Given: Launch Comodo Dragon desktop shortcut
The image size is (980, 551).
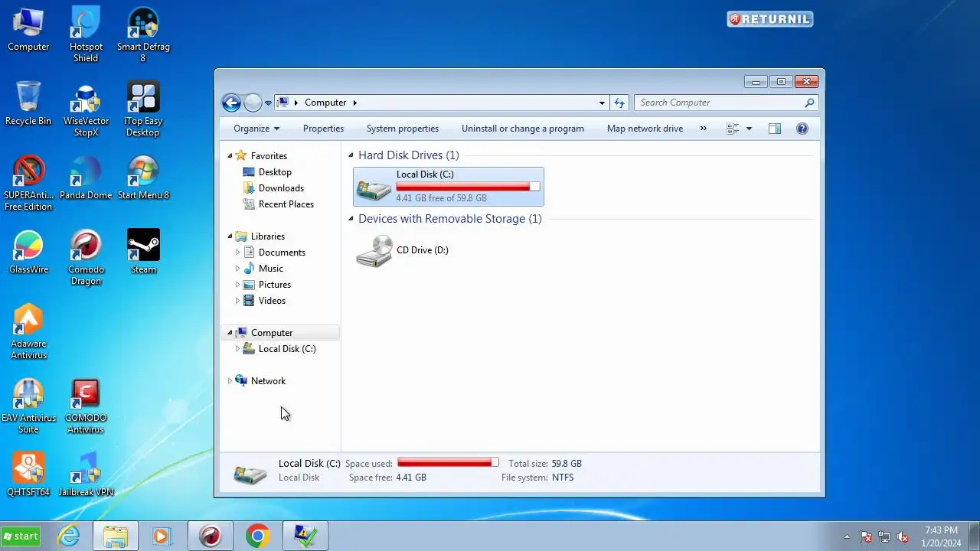Looking at the screenshot, I should [x=86, y=258].
